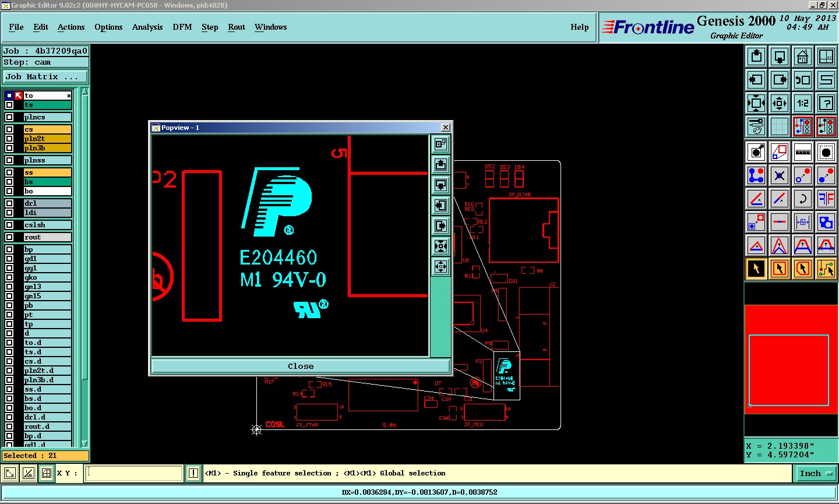Open the Actions menu
The width and height of the screenshot is (839, 504).
(x=71, y=27)
